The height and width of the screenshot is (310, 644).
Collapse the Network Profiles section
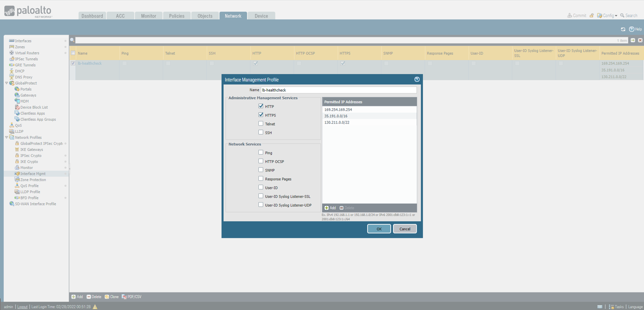click(6, 137)
